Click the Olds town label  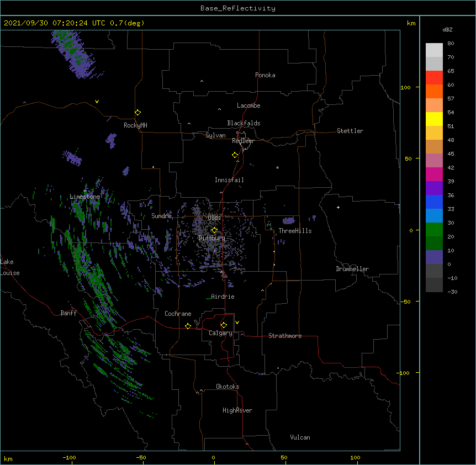[214, 218]
